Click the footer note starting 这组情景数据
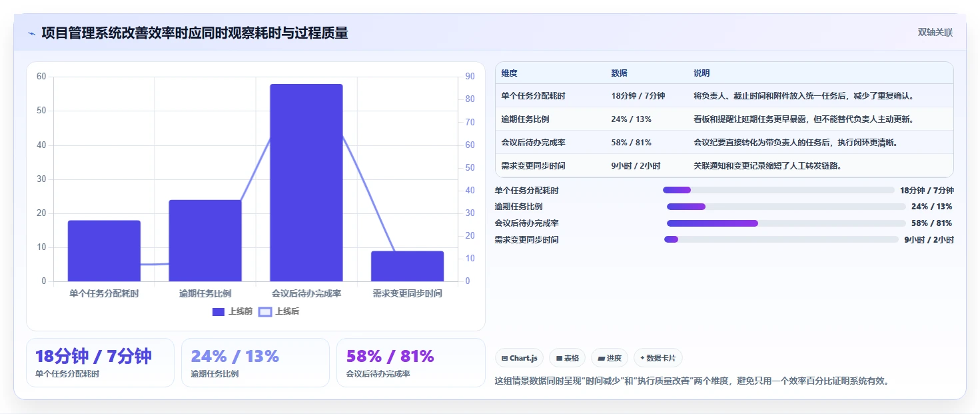 pyautogui.click(x=692, y=381)
